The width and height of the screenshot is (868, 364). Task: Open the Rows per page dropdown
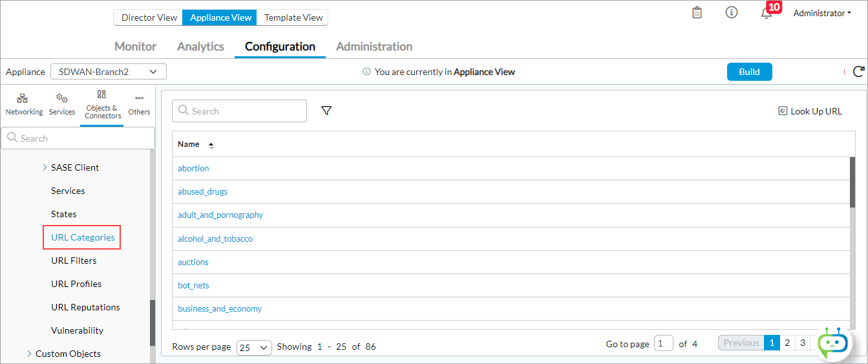[254, 347]
